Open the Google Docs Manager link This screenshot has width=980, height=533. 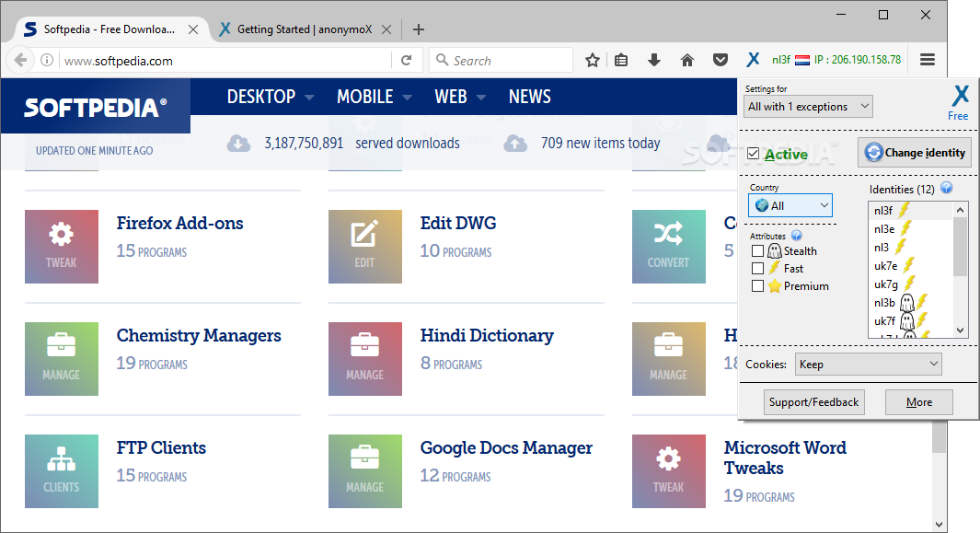point(506,448)
